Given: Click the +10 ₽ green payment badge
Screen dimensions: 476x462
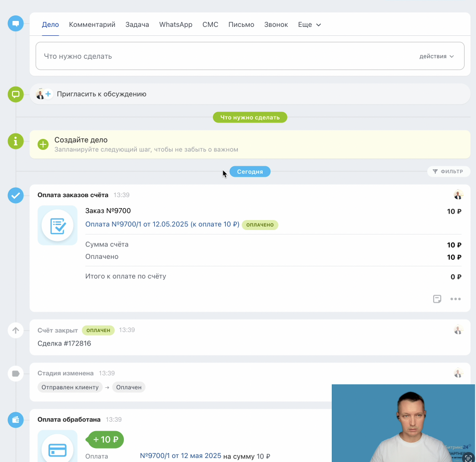Looking at the screenshot, I should pyautogui.click(x=105, y=440).
